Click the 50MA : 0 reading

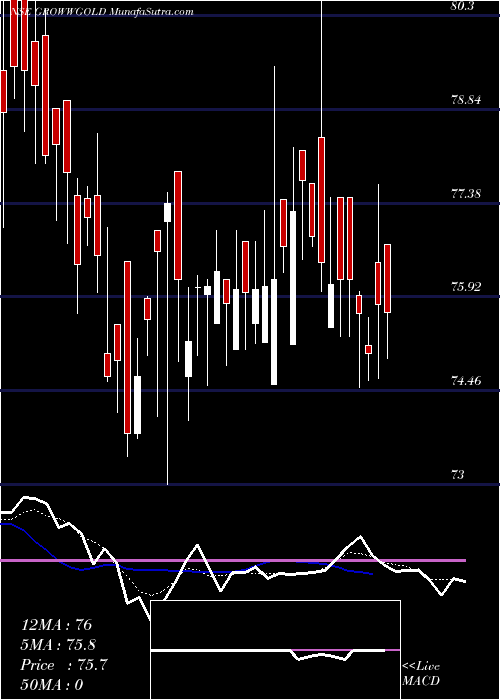[x=52, y=684]
